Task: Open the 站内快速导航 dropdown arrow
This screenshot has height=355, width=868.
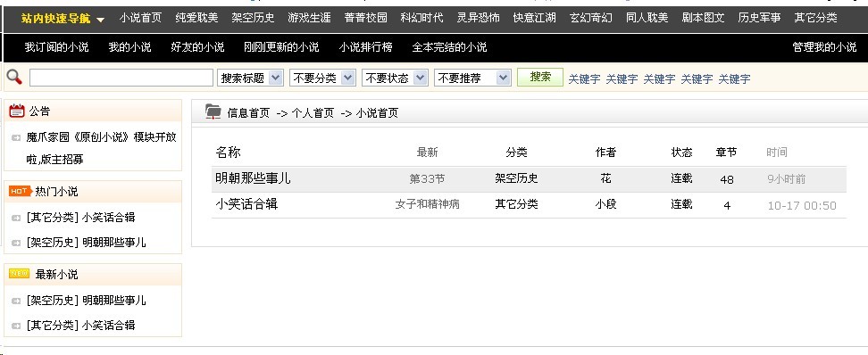Action: (100, 20)
